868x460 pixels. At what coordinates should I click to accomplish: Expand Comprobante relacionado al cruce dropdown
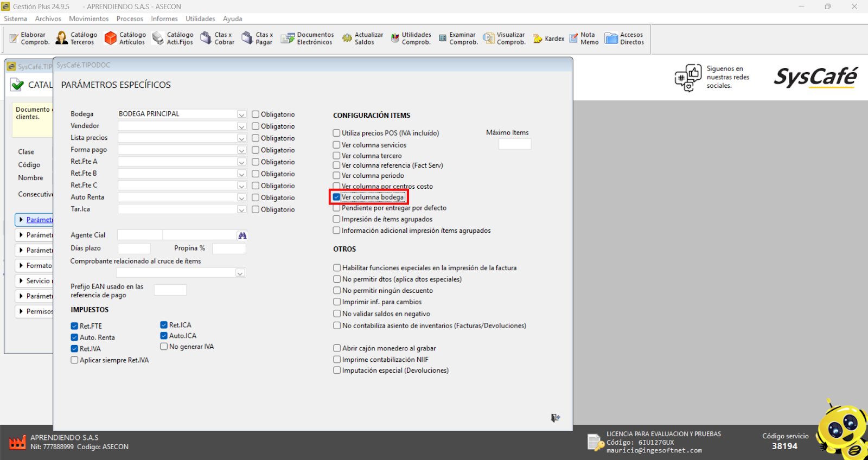[x=240, y=273]
